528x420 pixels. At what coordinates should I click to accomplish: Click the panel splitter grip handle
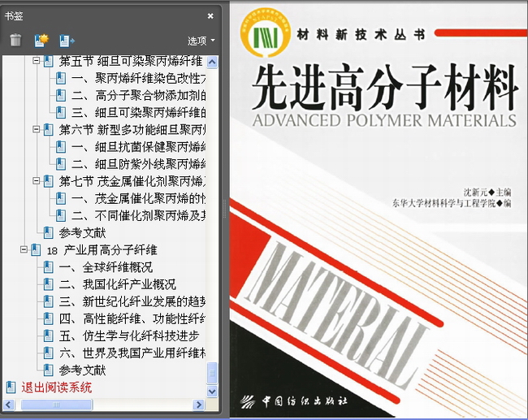[224, 209]
